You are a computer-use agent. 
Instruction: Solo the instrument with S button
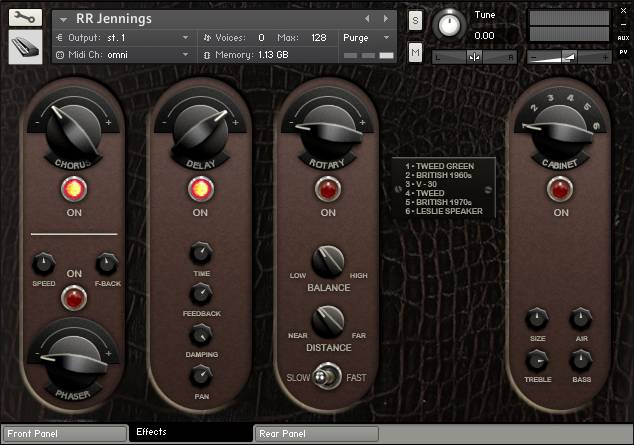click(415, 20)
